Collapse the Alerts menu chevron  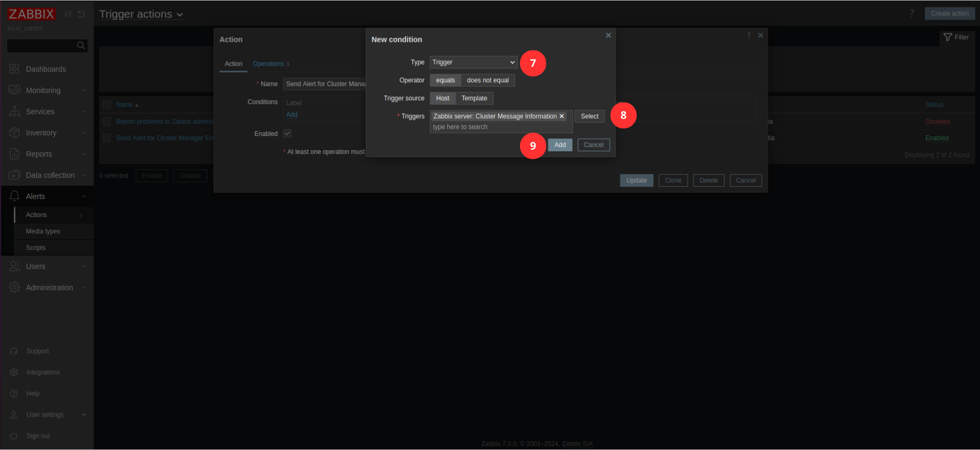(x=84, y=197)
